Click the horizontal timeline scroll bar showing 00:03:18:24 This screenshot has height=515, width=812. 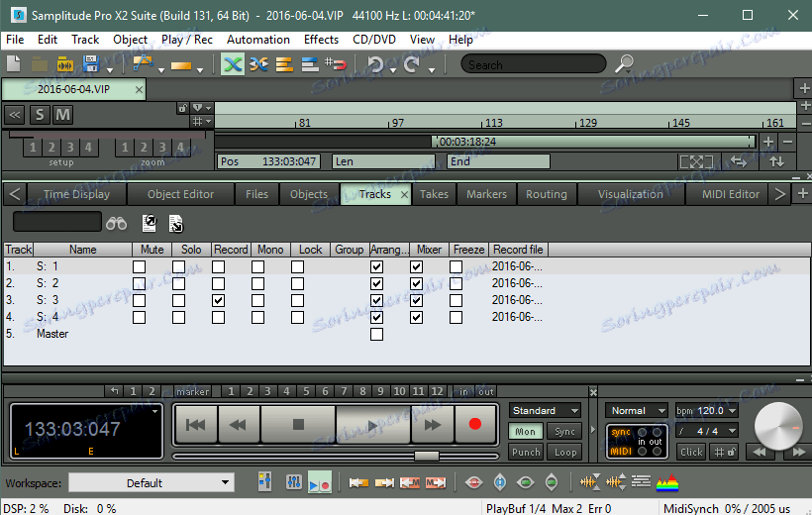coord(593,142)
